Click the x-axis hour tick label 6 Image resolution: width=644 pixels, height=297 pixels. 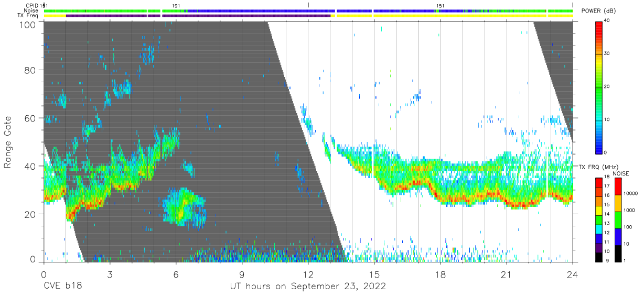176,274
